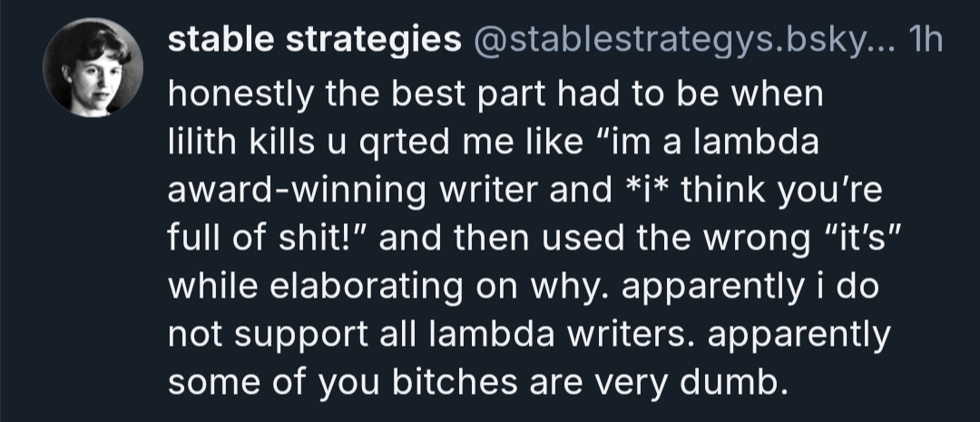Click the post line starting "honestly the best part"
Image resolution: width=980 pixels, height=422 pixels.
[495, 95]
